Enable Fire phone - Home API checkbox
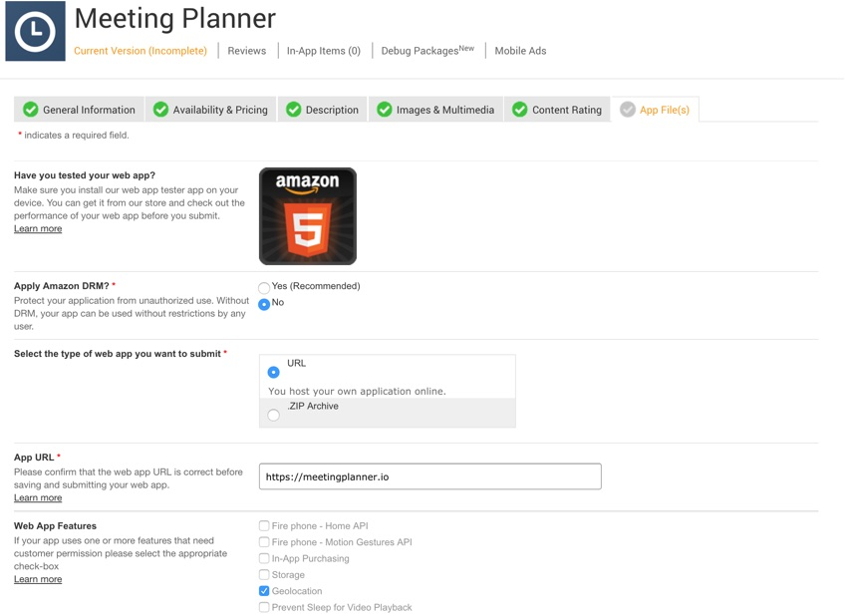 pyautogui.click(x=264, y=525)
